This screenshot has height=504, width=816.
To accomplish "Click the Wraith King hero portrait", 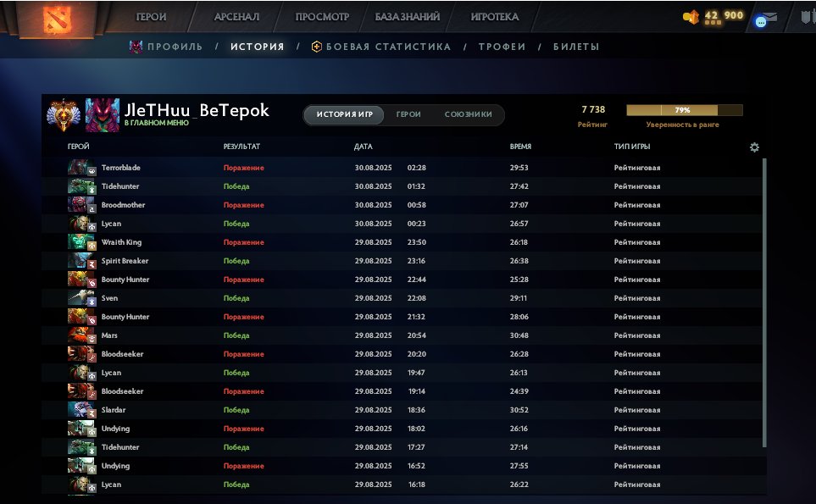I will coord(82,242).
